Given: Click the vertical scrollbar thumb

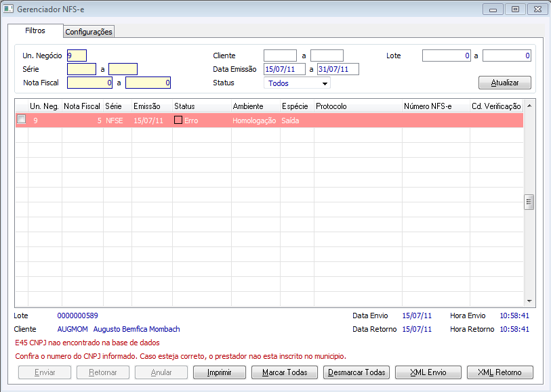Looking at the screenshot, I should (x=529, y=202).
